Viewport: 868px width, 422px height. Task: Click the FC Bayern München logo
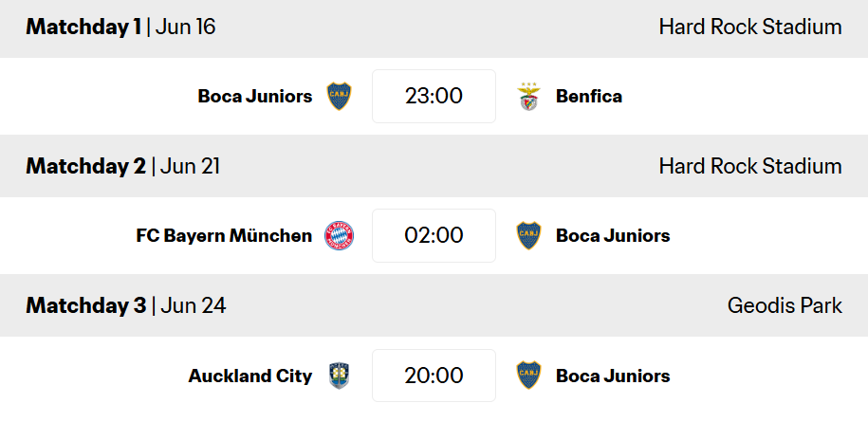(339, 235)
